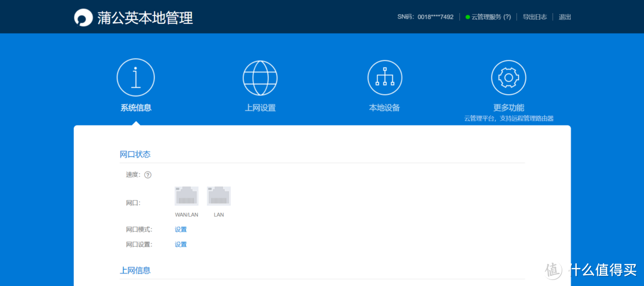Click 导出日志 to export logs
Screen dimensions: 644x286
(x=535, y=17)
